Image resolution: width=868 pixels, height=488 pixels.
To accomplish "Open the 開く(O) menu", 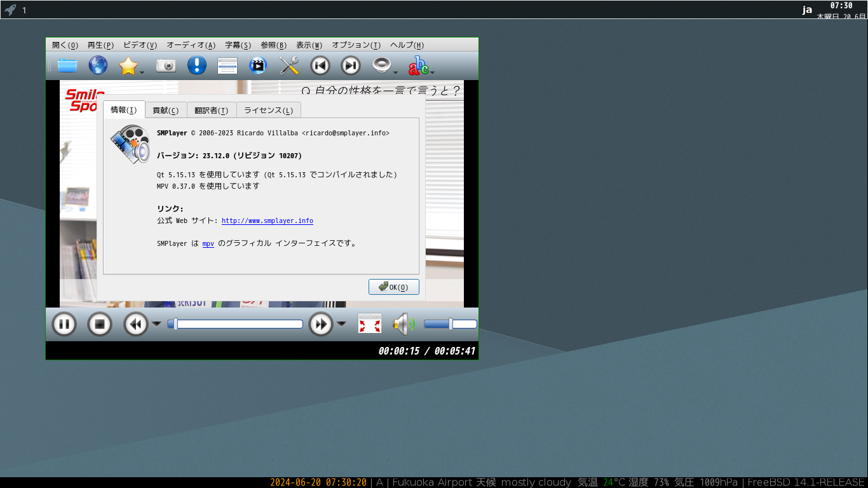I will tap(65, 45).
